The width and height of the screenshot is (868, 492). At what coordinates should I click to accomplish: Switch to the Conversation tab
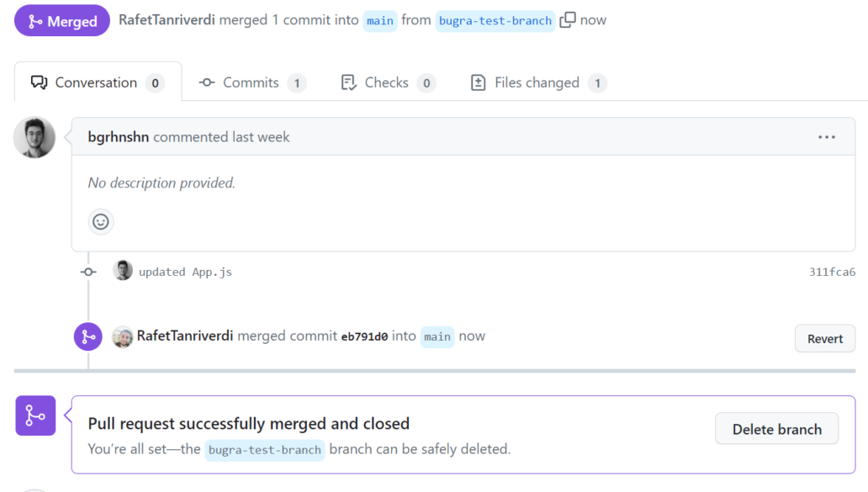[x=98, y=82]
